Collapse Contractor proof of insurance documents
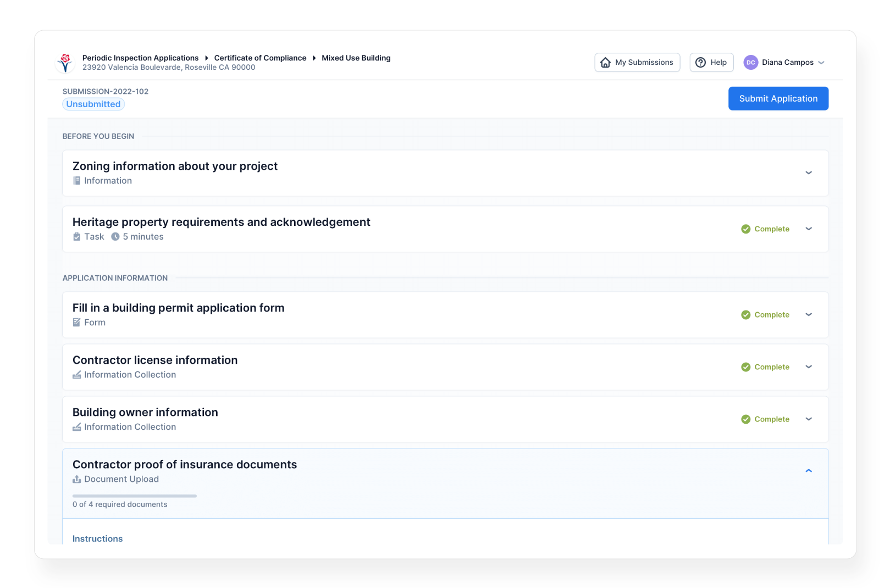 (x=808, y=471)
